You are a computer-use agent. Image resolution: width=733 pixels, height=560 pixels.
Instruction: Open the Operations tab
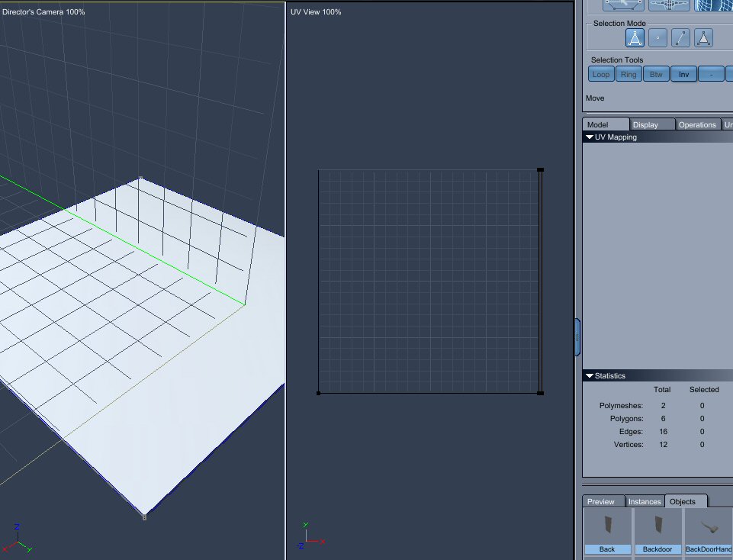pos(697,124)
